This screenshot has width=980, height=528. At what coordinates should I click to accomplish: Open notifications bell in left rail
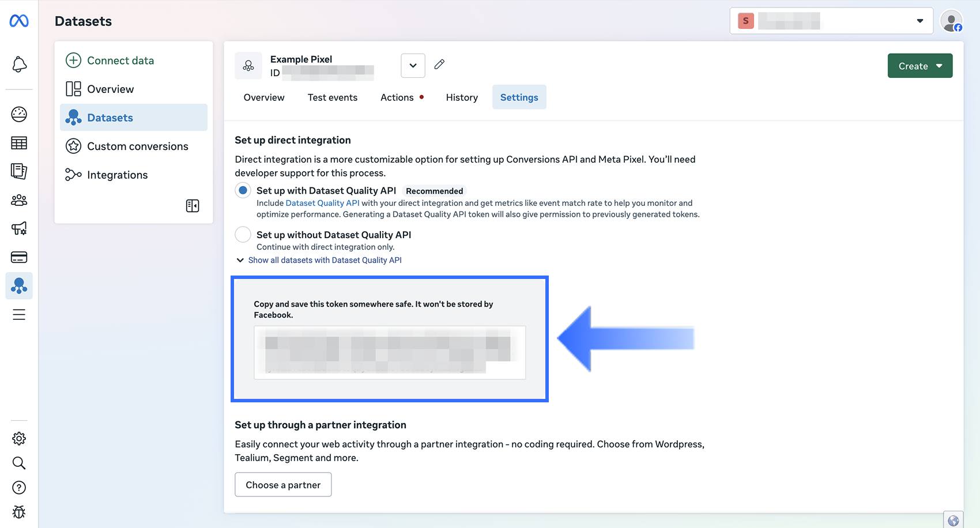click(19, 64)
